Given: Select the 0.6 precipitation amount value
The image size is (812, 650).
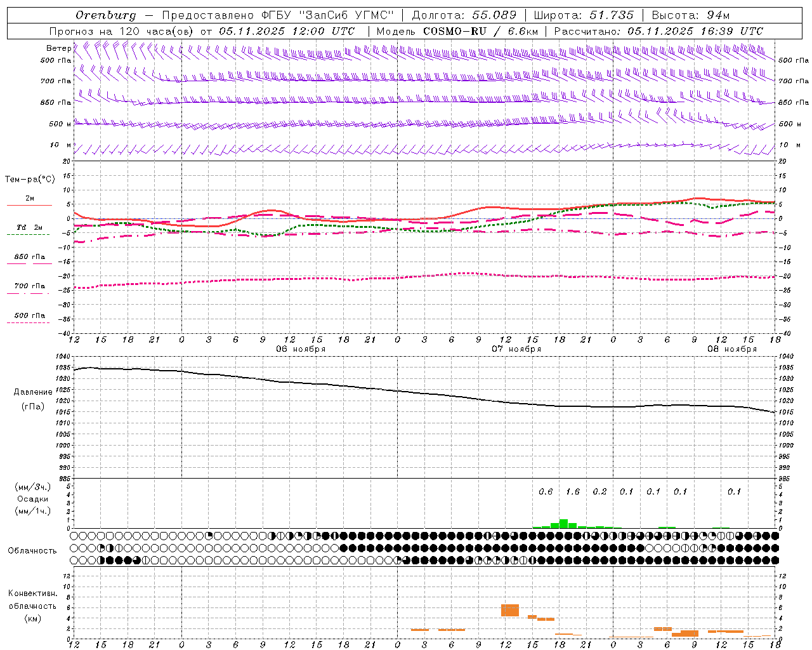Looking at the screenshot, I should [546, 491].
